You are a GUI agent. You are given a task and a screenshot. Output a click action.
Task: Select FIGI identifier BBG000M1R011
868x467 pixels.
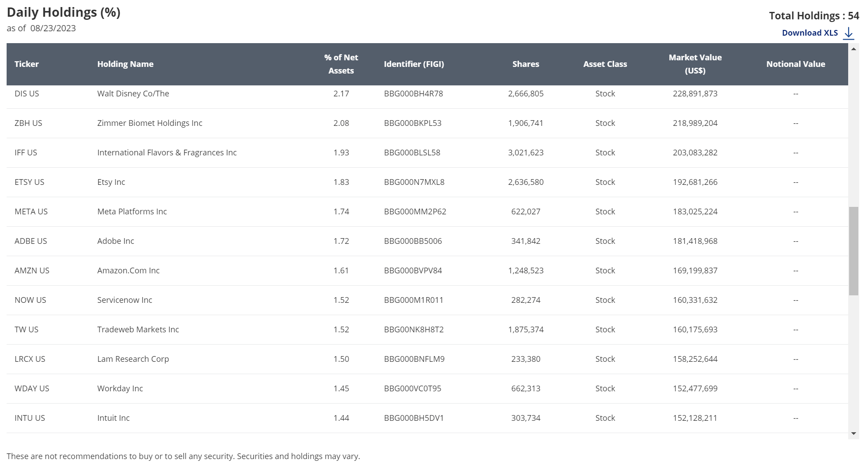[414, 300]
